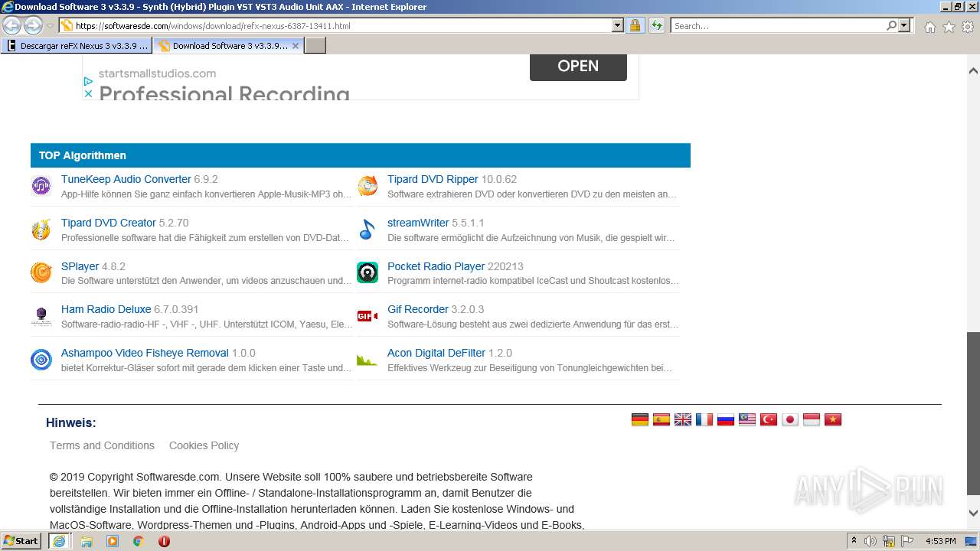Open the Windows Start menu
Screen dimensions: 980x551
point(21,541)
